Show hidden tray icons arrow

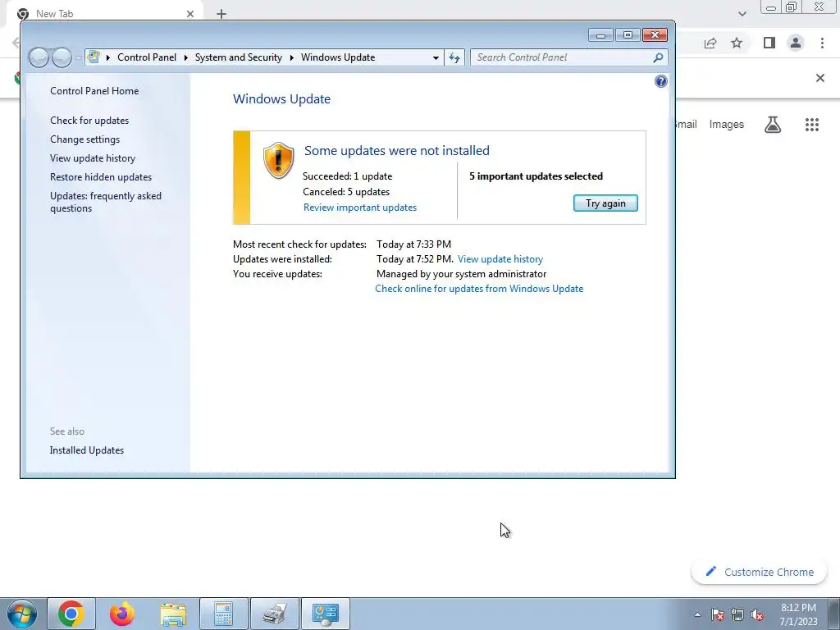(x=697, y=614)
